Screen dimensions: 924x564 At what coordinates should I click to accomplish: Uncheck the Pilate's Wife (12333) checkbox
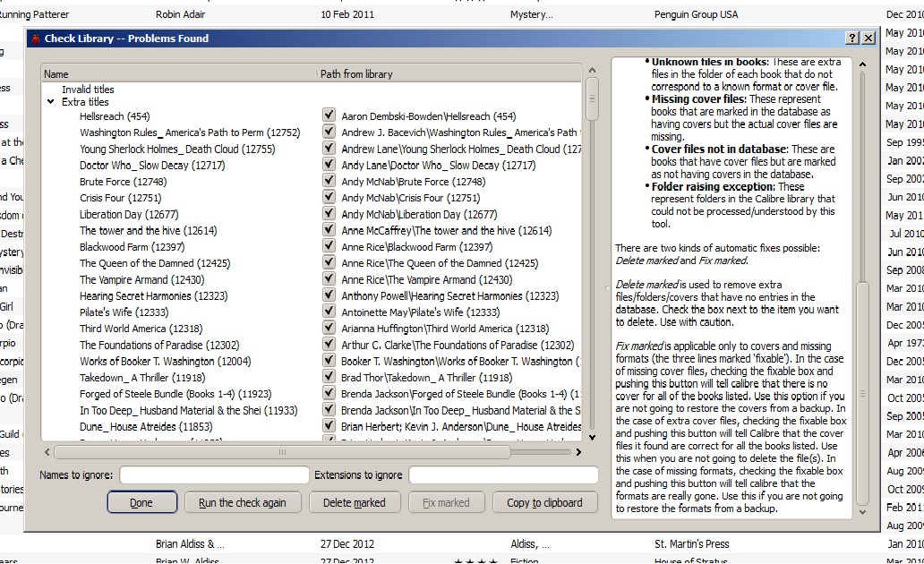click(329, 312)
